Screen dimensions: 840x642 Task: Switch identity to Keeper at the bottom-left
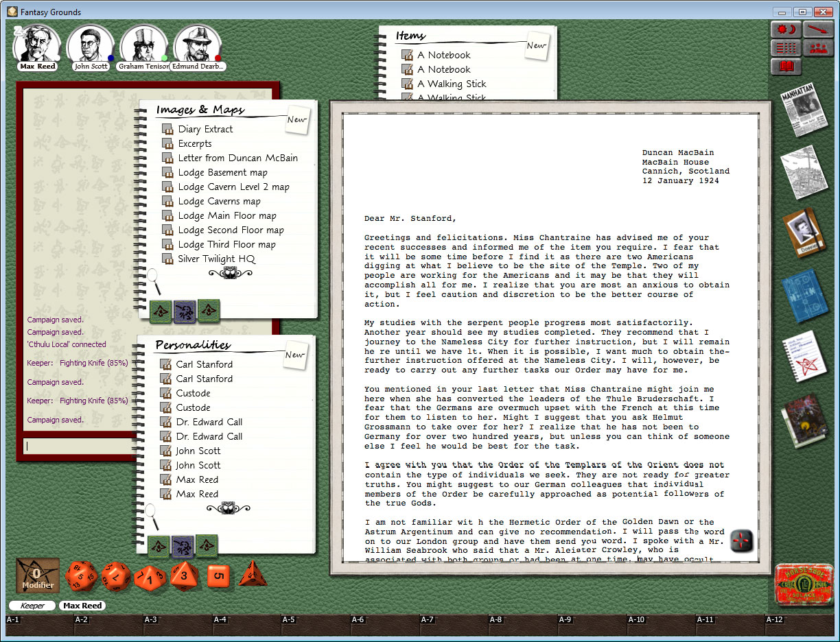pos(32,606)
